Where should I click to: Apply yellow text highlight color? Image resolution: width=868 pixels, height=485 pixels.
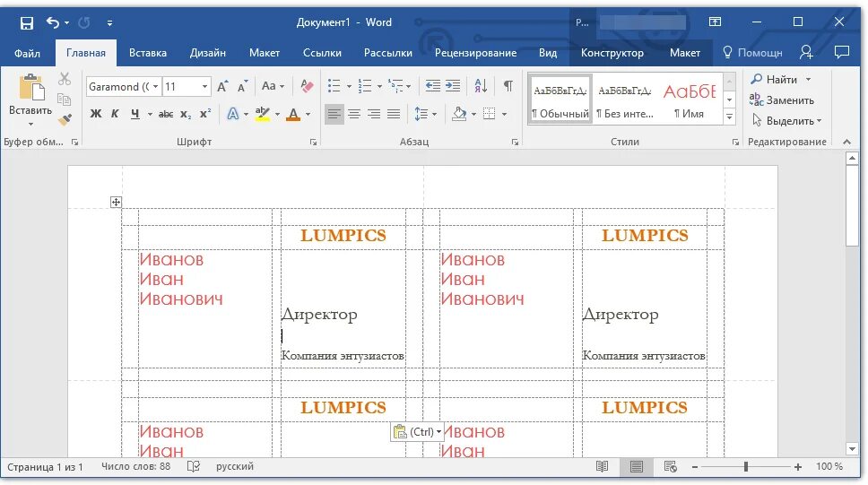(x=263, y=114)
